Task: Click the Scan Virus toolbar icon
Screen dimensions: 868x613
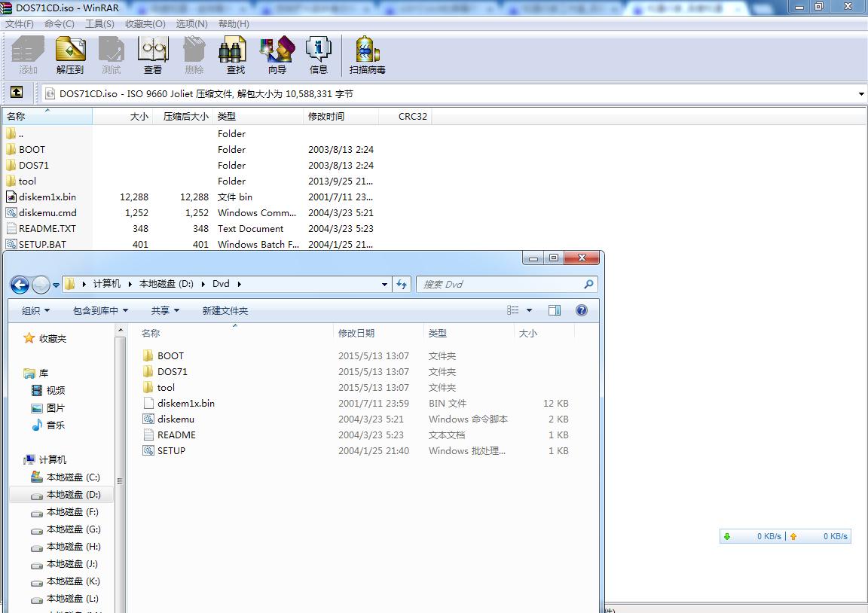Action: [367, 56]
